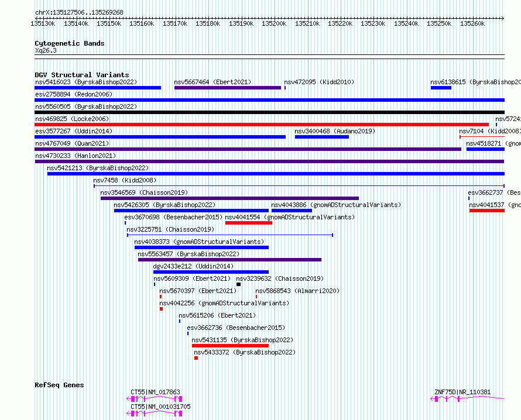This screenshot has width=521, height=420.
Task: Open nsv469825 (Locke2006) label
Action: (x=72, y=119)
